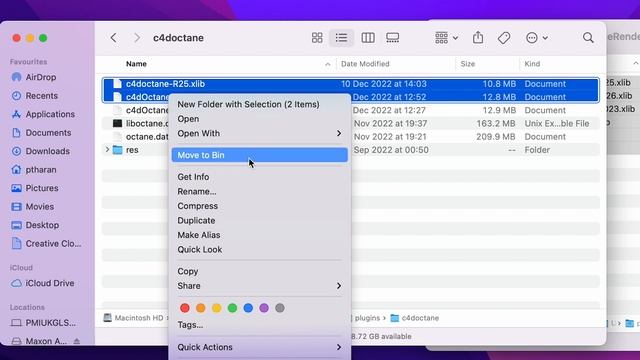Sort by the Name column header
Screen dimensions: 640x360
(x=136, y=64)
